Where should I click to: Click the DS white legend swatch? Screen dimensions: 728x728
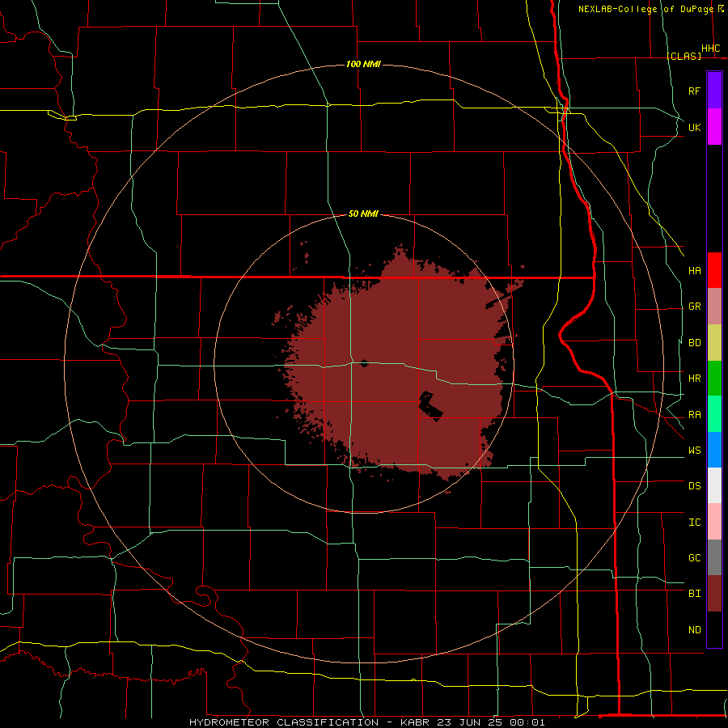(714, 485)
